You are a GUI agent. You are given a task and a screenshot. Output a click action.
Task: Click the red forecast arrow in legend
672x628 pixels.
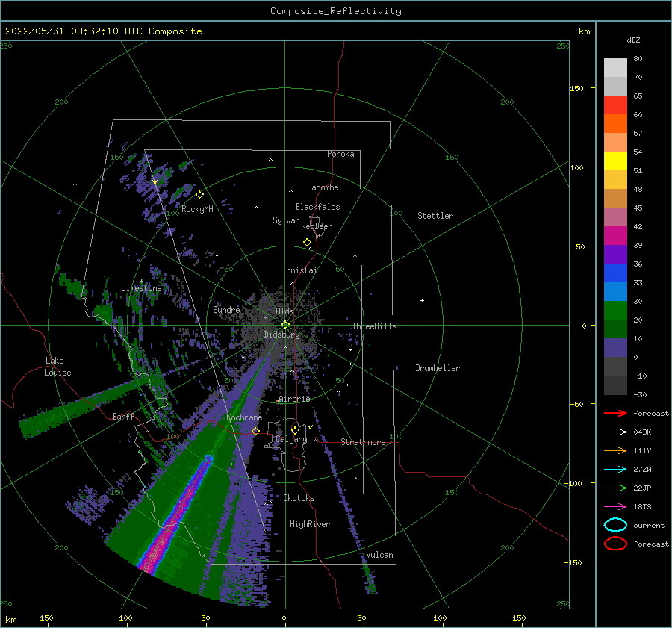615,413
